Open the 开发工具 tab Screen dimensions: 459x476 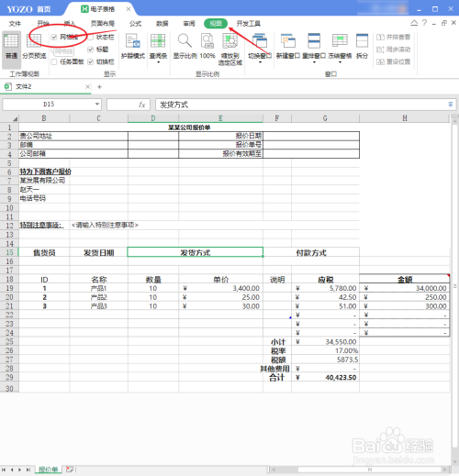click(248, 24)
